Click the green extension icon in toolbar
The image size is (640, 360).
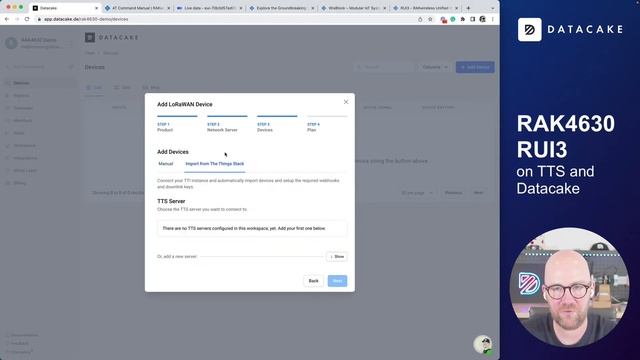[x=453, y=19]
